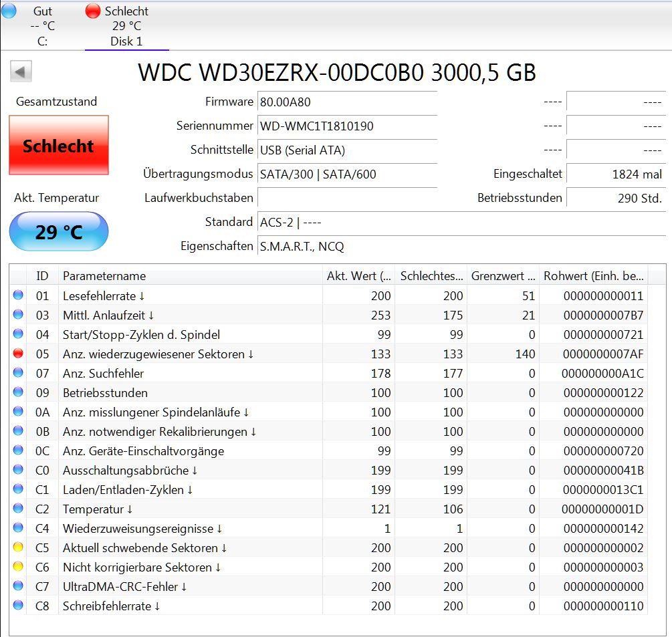Select the Lesefehlerrate parameter name
The width and height of the screenshot is (672, 637).
pos(103,295)
